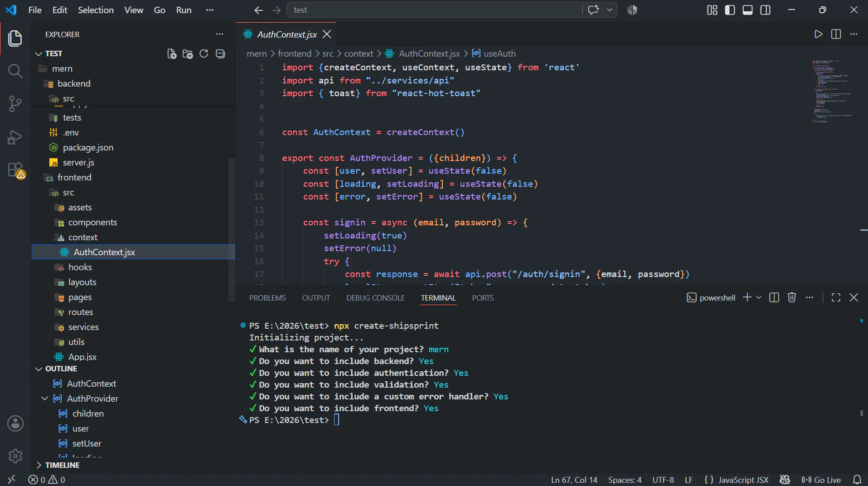Click context breadcrumb in editor path
The height and width of the screenshot is (486, 868).
359,53
